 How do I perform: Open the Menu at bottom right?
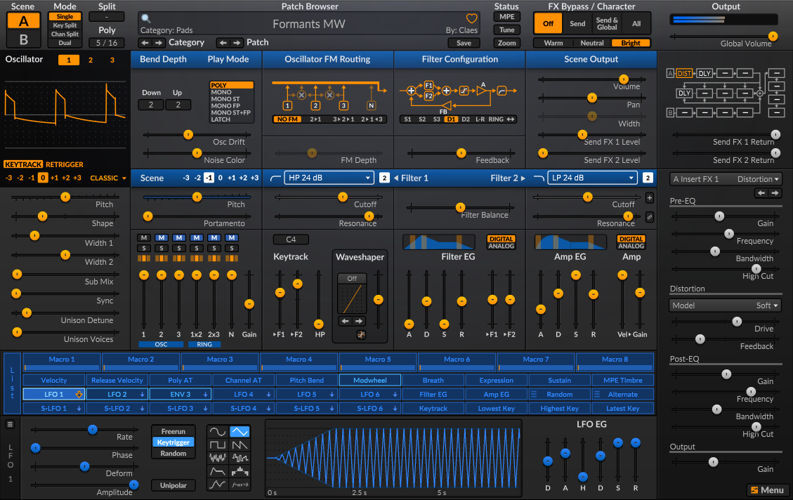pos(765,490)
